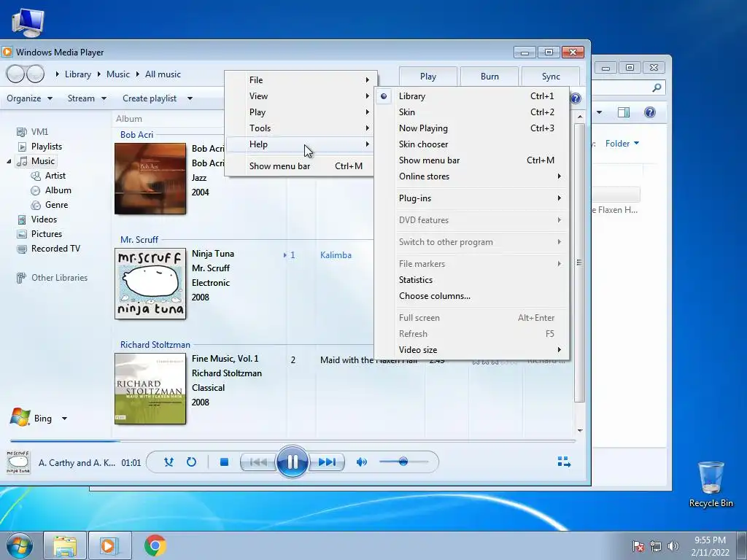This screenshot has width=747, height=560.
Task: Click Ninja Tuna album cover thumbnail
Action: click(x=150, y=284)
